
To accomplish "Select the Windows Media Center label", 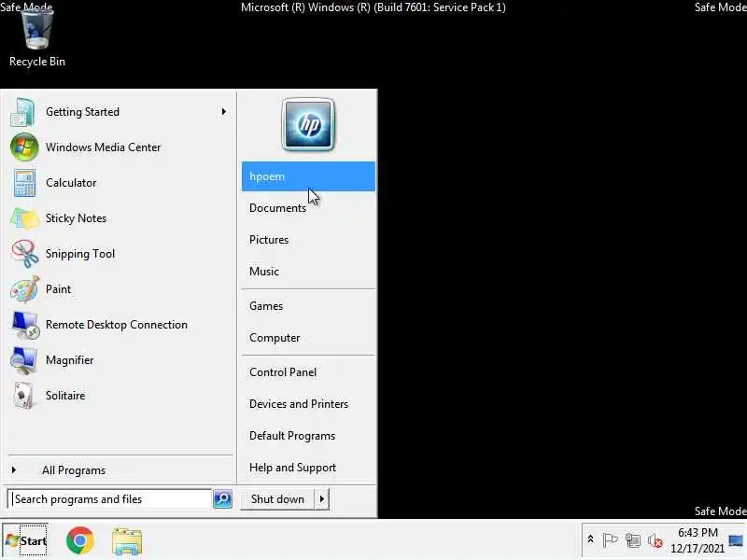I will coord(103,147).
